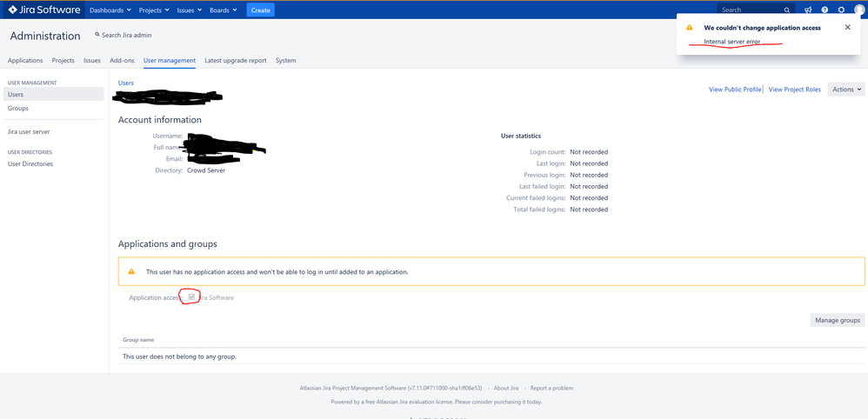The height and width of the screenshot is (419, 868).
Task: Click 'Crowd Server' directory value
Action: (x=206, y=170)
